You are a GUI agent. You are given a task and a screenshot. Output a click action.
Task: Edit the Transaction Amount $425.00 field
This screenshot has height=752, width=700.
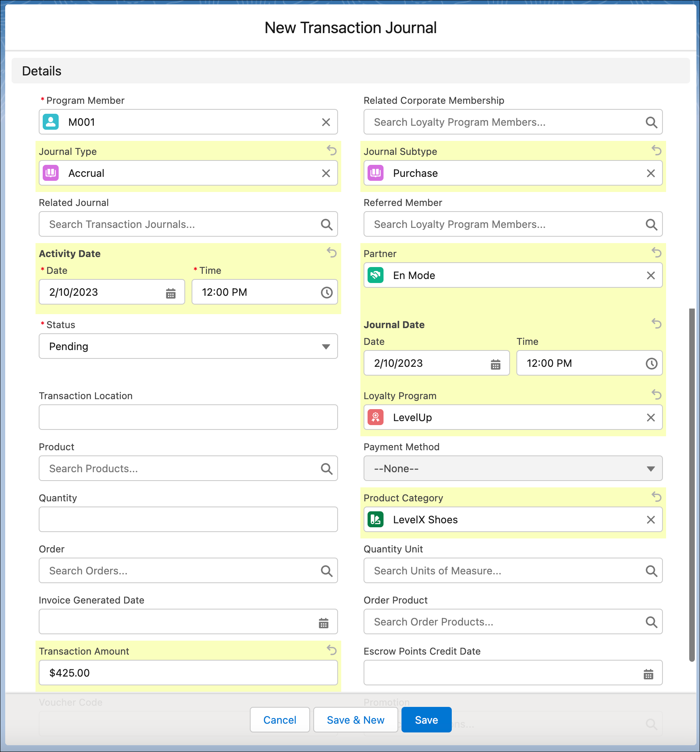[188, 673]
